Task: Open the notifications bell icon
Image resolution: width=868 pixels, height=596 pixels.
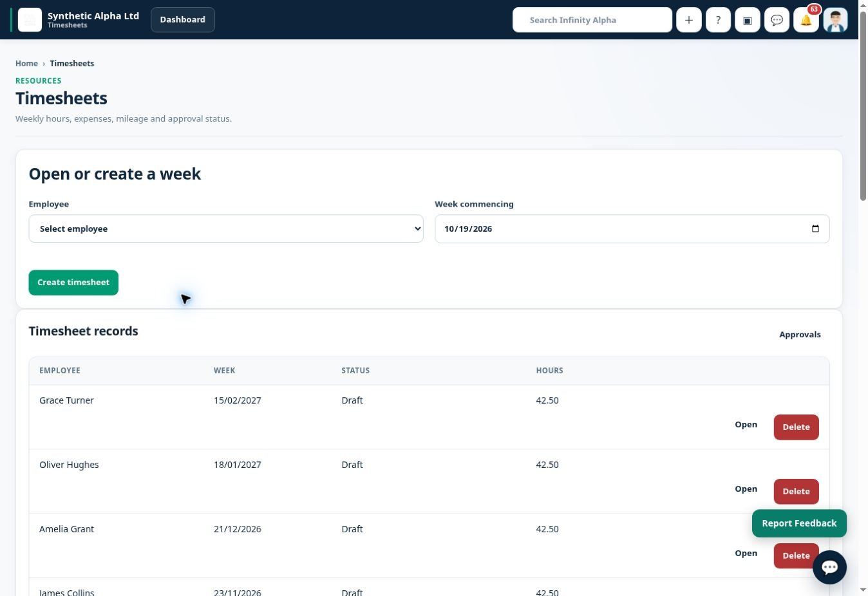Action: (x=806, y=20)
